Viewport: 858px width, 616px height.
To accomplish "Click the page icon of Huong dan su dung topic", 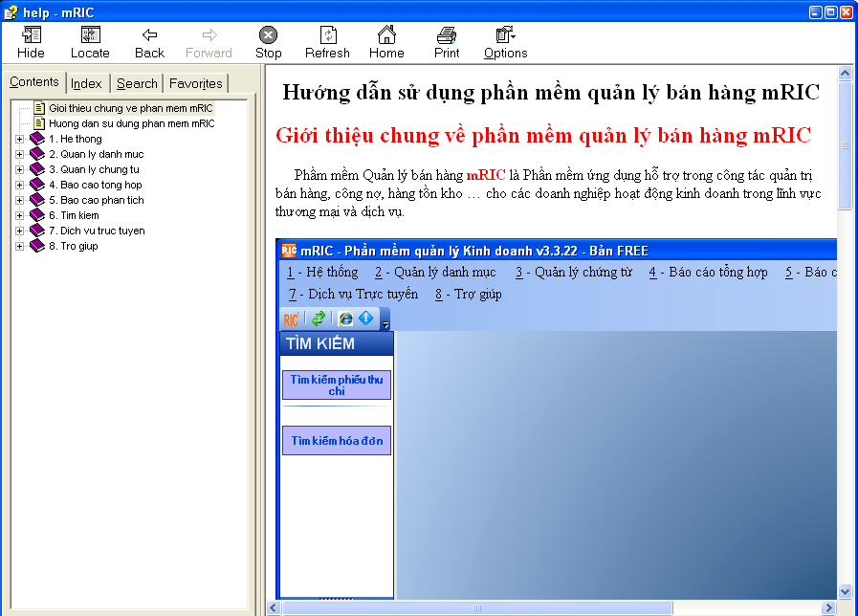I will [x=39, y=123].
